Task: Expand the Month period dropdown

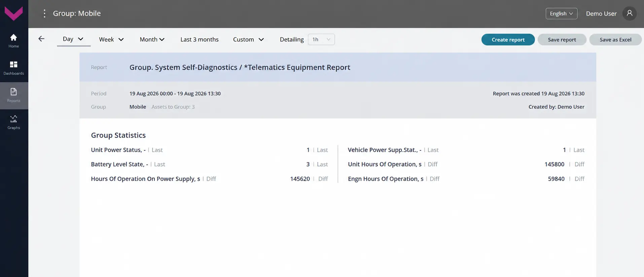Action: pyautogui.click(x=152, y=39)
